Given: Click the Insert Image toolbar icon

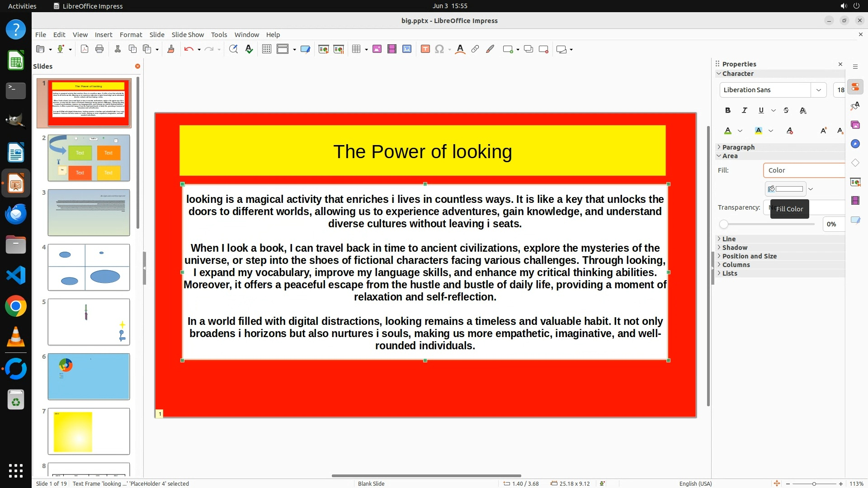Looking at the screenshot, I should [377, 49].
